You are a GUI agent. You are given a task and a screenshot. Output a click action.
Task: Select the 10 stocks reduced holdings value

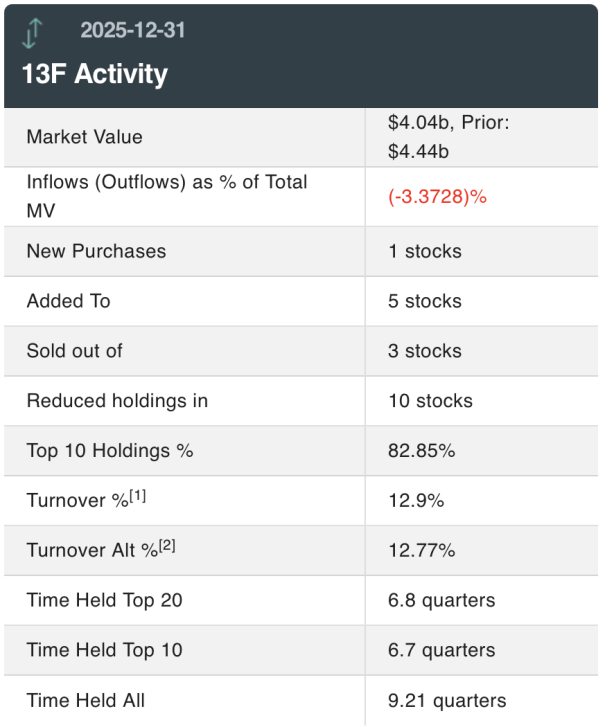[430, 401]
